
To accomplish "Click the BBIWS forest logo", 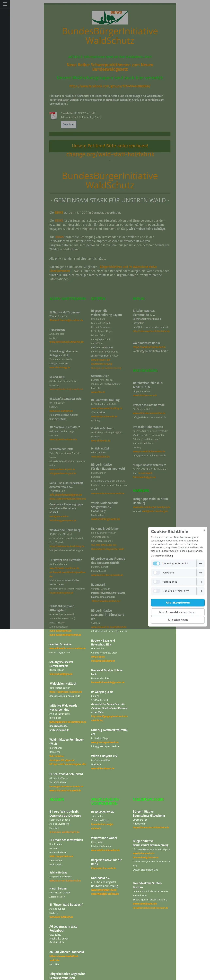I will click(x=110, y=17).
